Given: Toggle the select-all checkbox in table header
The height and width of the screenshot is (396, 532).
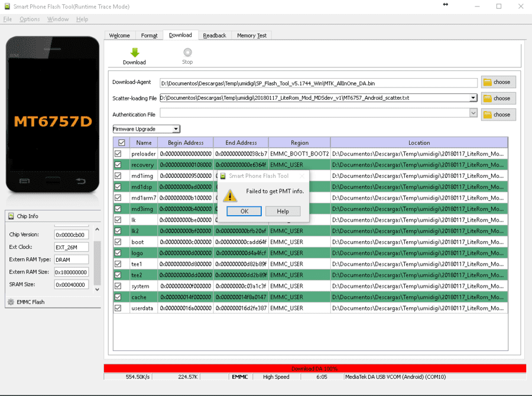Looking at the screenshot, I should tap(121, 142).
